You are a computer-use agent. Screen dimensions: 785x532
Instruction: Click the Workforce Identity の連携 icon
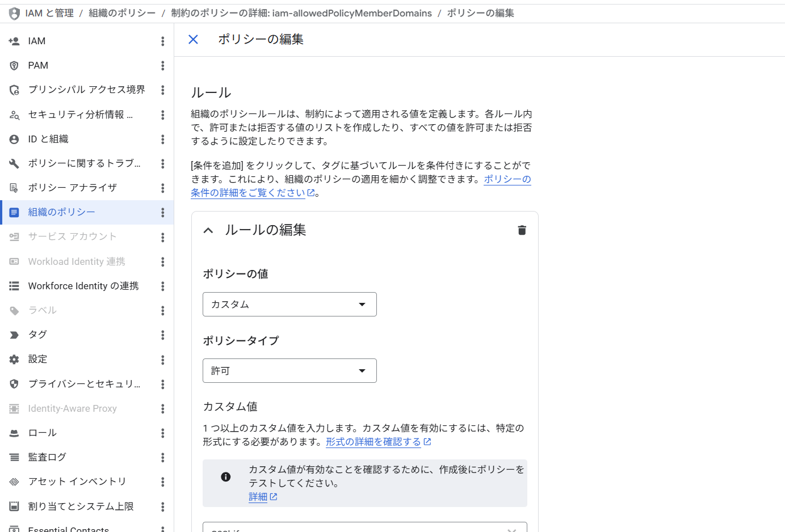point(14,286)
